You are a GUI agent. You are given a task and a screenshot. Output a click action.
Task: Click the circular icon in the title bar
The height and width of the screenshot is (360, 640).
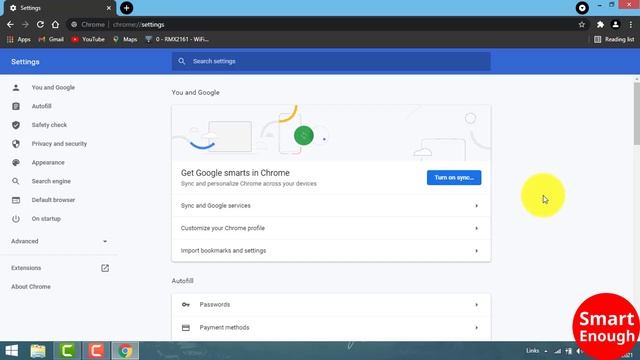582,8
